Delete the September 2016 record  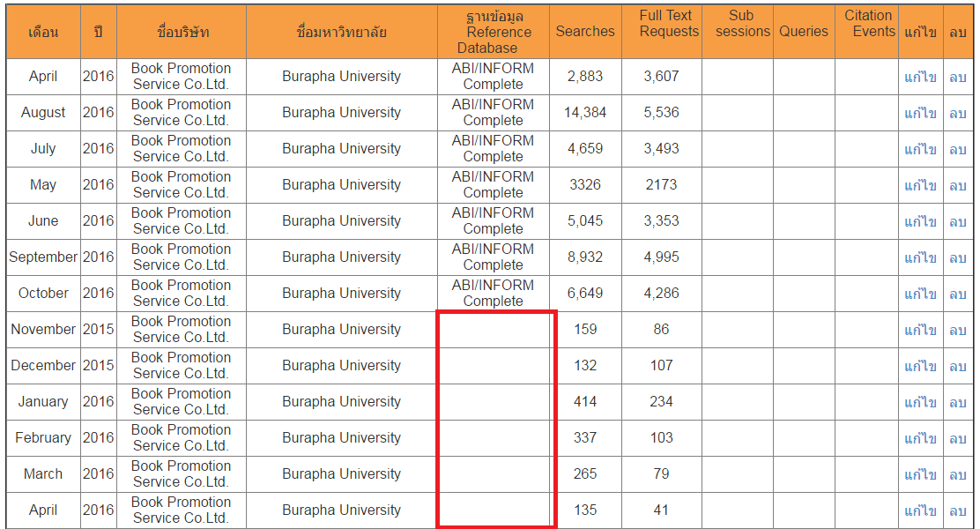pyautogui.click(x=958, y=257)
